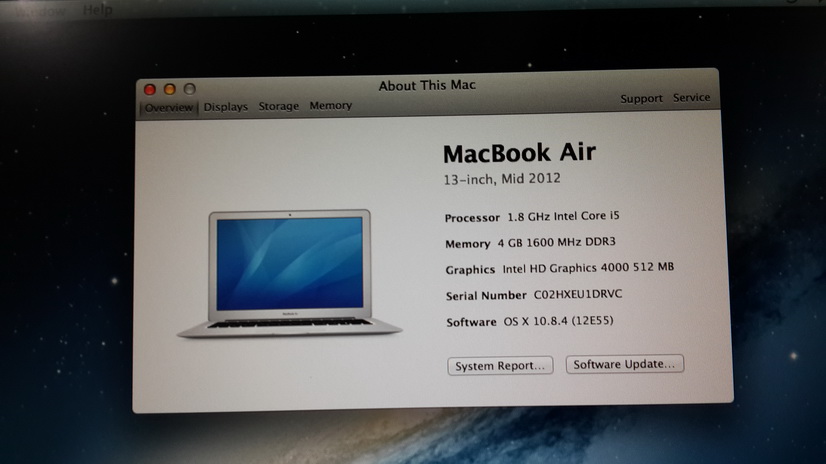
Task: Open the Support link
Action: [641, 99]
